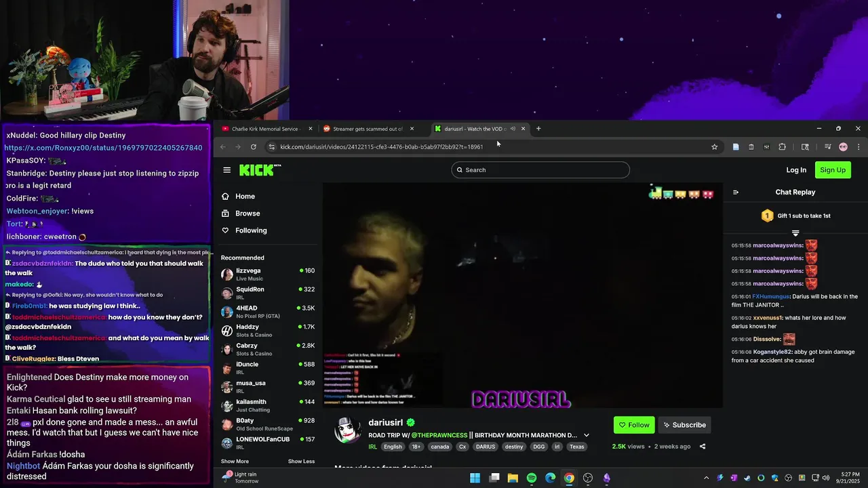
Task: Follow the dariusirl channel
Action: pos(634,425)
